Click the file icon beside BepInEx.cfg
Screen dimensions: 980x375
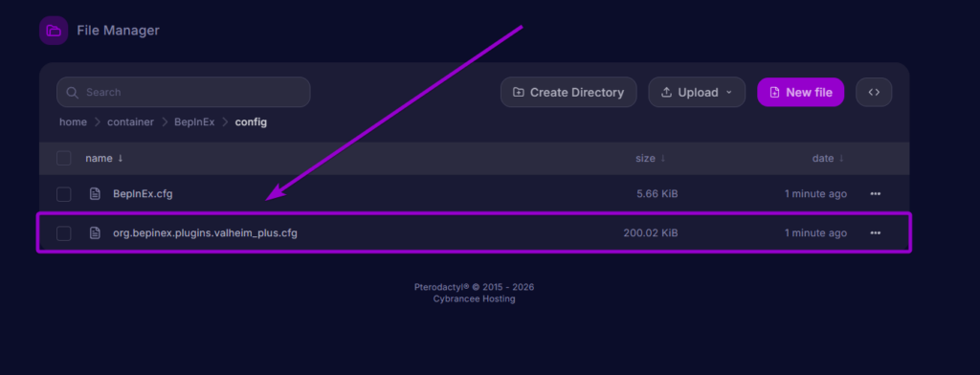(x=95, y=194)
